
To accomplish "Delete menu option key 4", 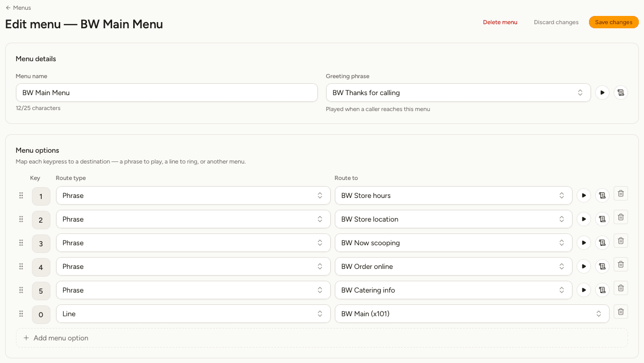I will click(621, 264).
